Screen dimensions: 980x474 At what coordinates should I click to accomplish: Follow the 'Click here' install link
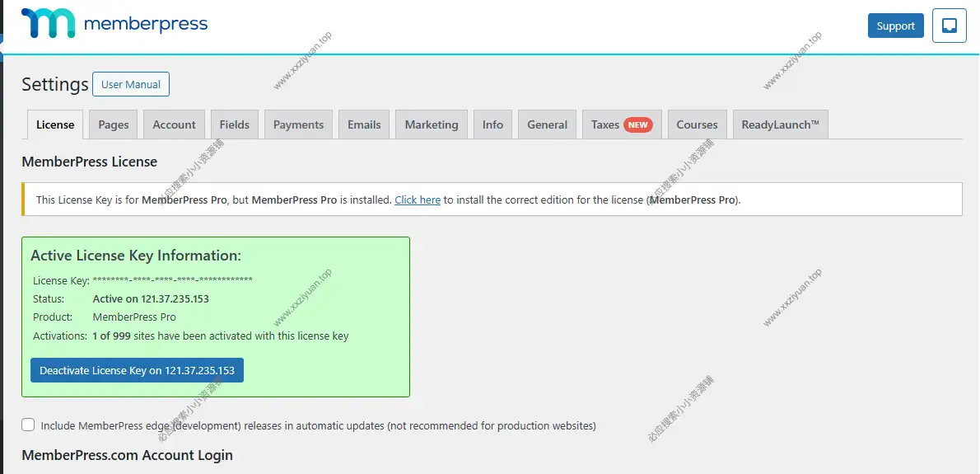click(x=418, y=199)
